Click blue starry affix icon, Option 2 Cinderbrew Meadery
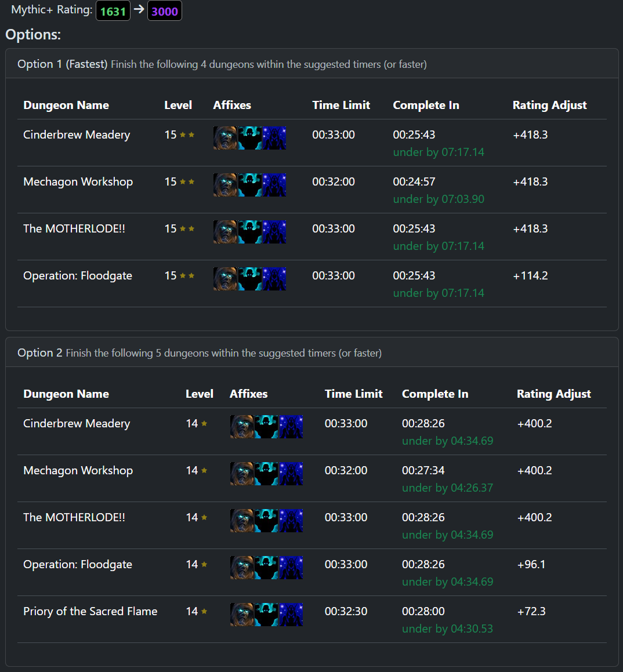The image size is (623, 672). coord(291,426)
